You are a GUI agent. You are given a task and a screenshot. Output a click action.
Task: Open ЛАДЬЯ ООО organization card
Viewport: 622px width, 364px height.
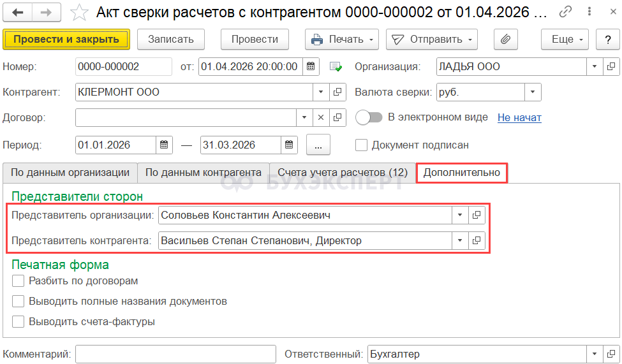pos(611,66)
